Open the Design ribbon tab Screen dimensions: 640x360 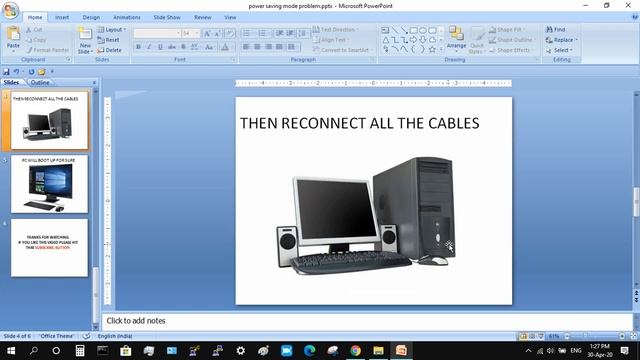pos(91,18)
